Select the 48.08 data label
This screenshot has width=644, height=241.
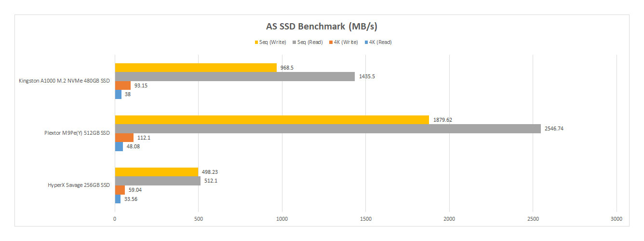coord(133,146)
